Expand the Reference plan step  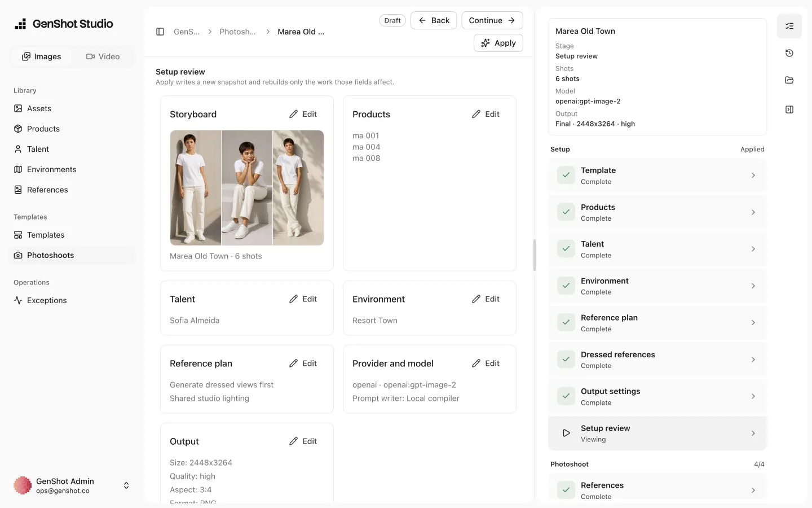pyautogui.click(x=657, y=323)
